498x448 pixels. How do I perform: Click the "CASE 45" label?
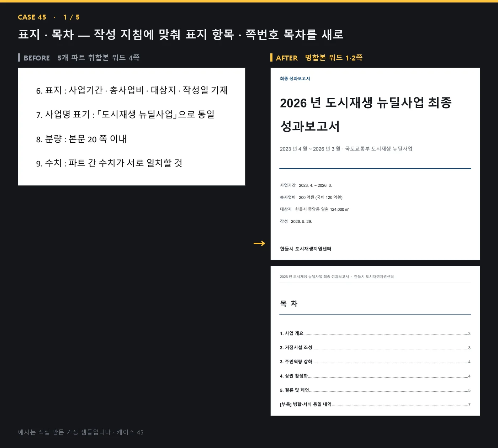[x=32, y=17]
